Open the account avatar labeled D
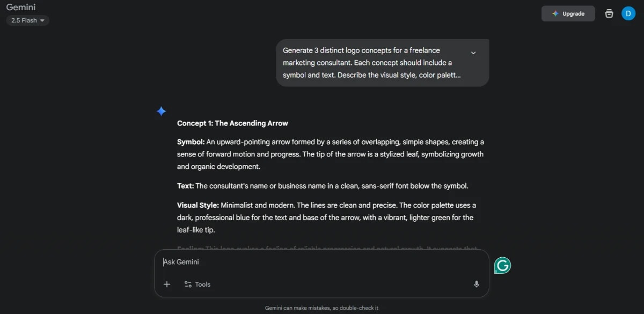 (628, 13)
